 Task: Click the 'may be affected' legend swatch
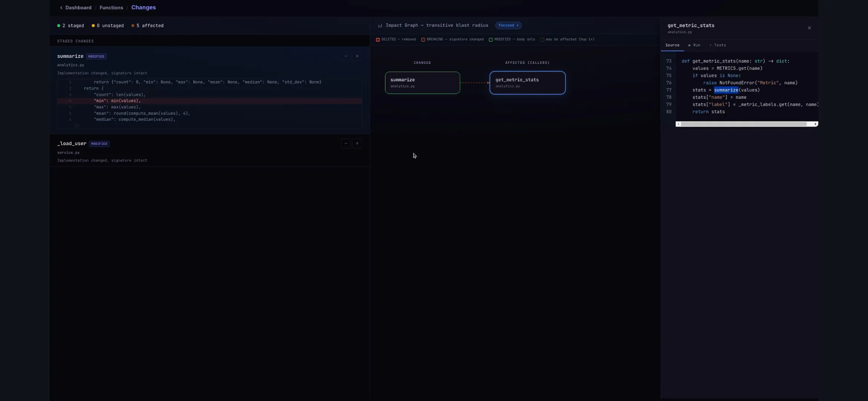tap(542, 40)
